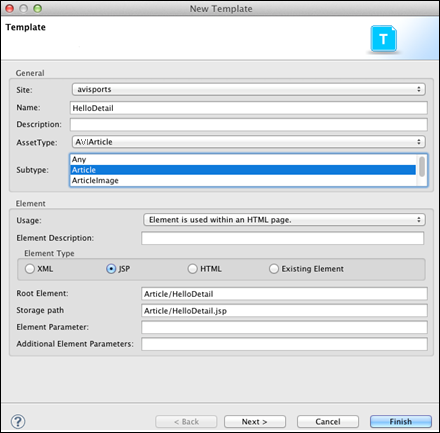This screenshot has width=440, height=433.
Task: Open the AssetType dropdown showing AVIArticle
Action: (x=249, y=142)
